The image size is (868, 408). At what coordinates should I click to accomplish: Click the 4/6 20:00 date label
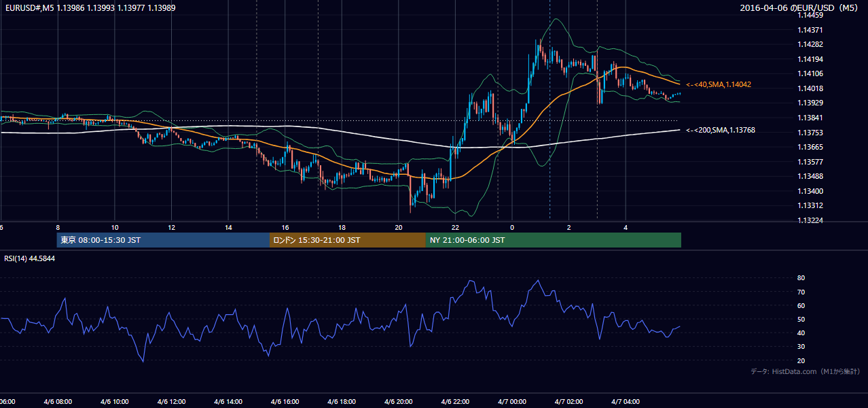tap(398, 402)
